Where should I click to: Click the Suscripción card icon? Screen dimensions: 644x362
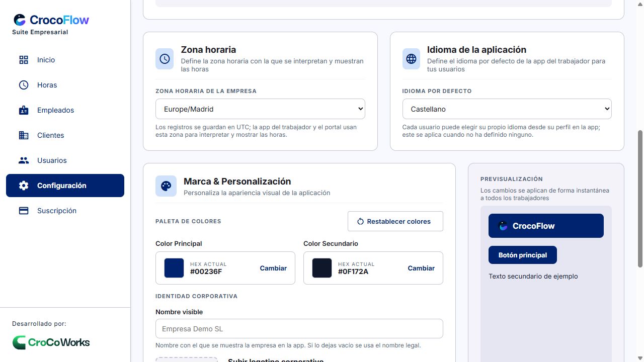point(24,211)
